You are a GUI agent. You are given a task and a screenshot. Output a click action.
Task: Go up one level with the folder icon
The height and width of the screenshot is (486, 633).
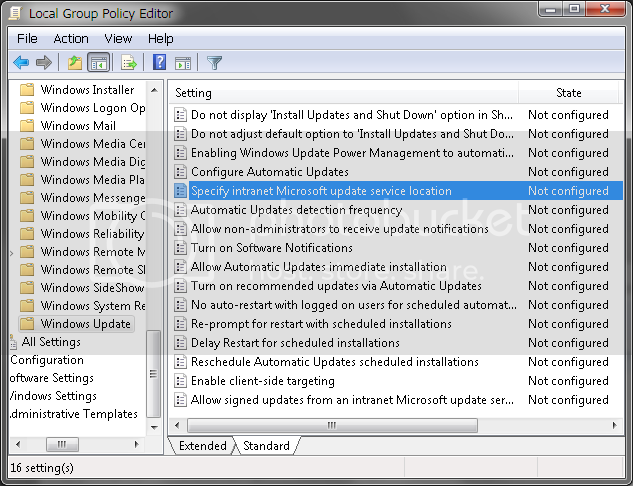pos(74,63)
